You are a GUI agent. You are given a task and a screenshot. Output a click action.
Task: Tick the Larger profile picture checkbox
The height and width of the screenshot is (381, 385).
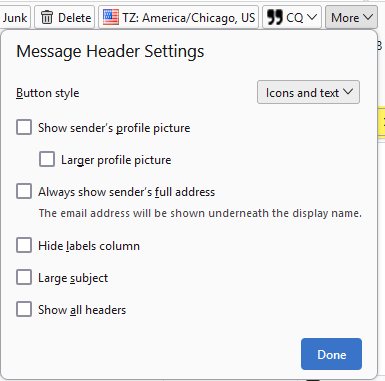tap(47, 160)
